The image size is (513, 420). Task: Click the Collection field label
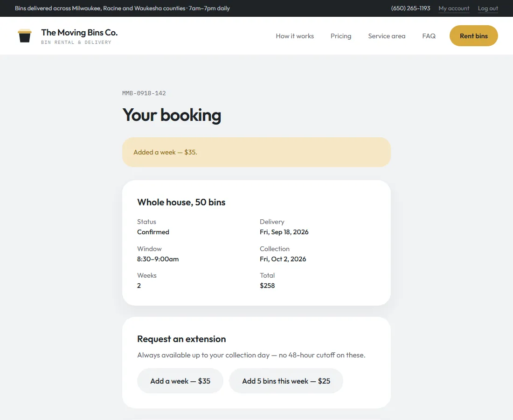275,249
